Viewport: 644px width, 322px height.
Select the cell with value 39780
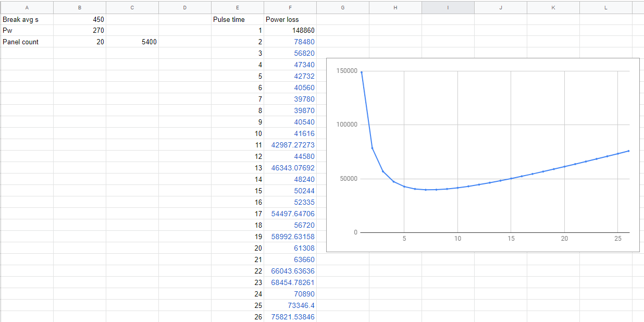click(x=290, y=100)
